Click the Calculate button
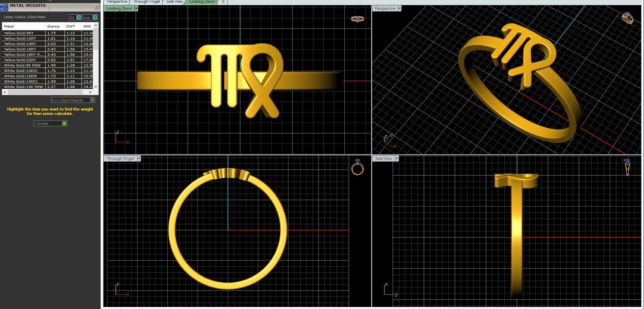This screenshot has width=644, height=309. tap(50, 124)
